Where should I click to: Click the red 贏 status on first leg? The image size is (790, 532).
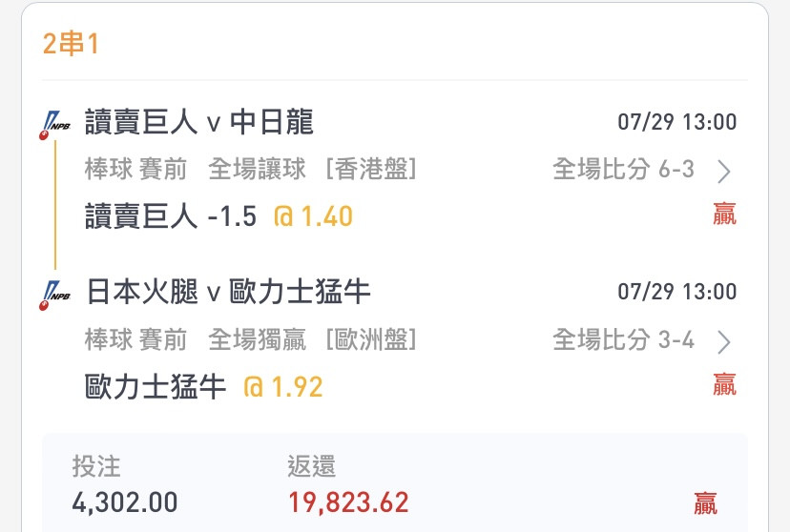pos(724,214)
